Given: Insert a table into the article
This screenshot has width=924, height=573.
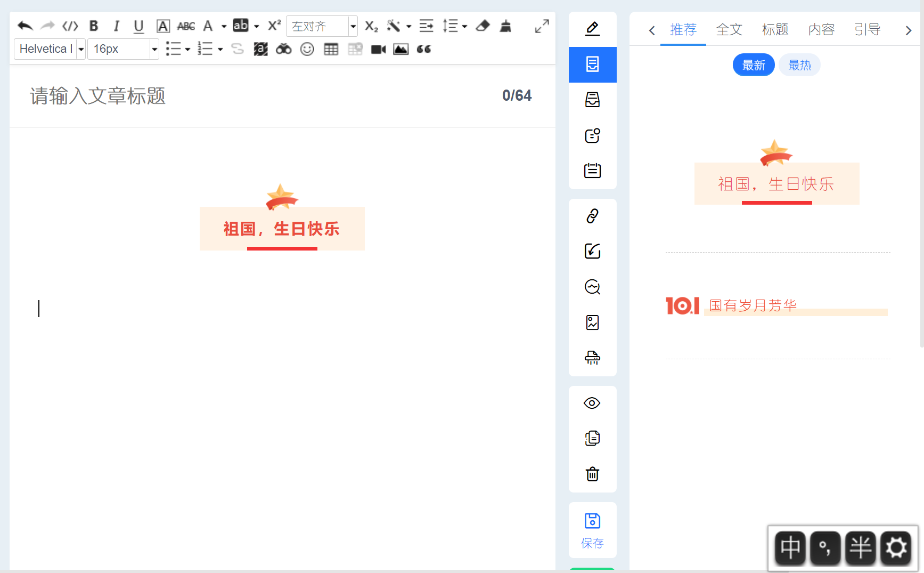Looking at the screenshot, I should pos(331,49).
